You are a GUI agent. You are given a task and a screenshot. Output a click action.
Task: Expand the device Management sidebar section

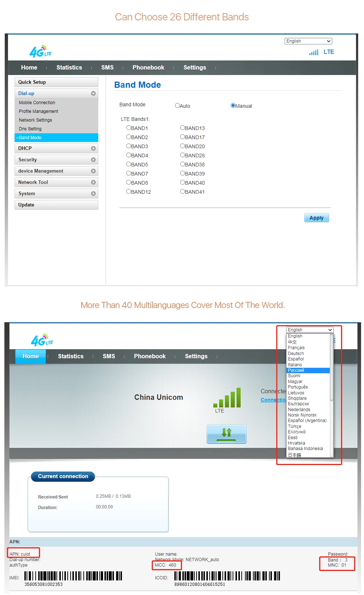coord(56,171)
